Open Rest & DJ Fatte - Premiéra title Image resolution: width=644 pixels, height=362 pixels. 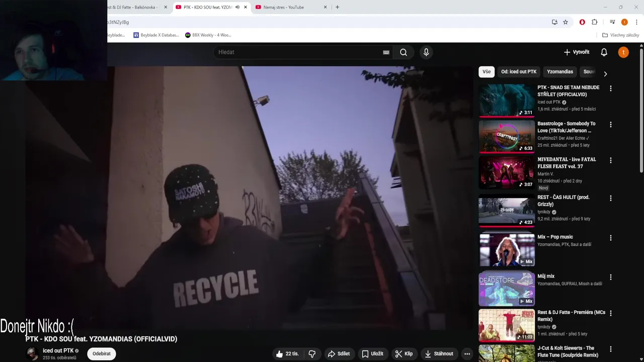tap(571, 316)
